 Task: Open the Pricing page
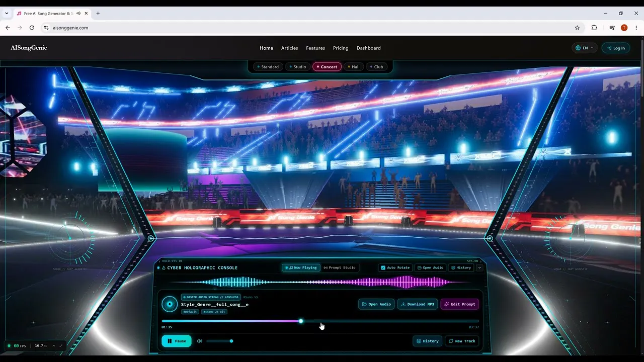341,48
